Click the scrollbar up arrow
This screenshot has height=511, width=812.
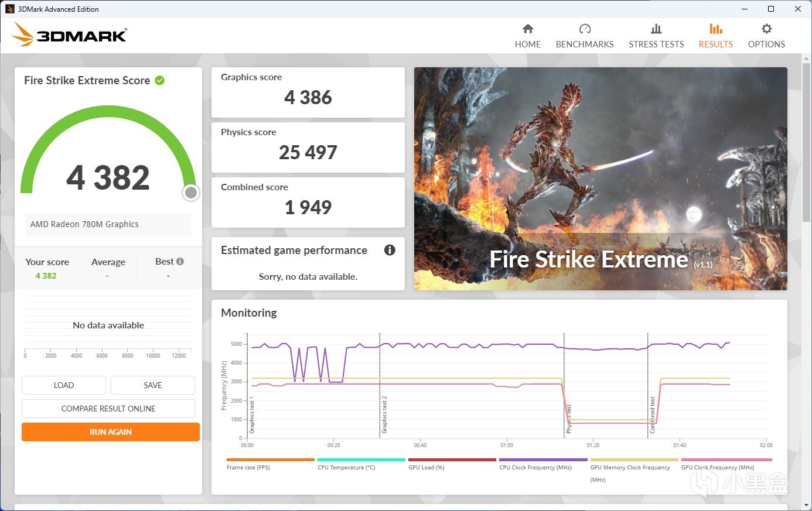(x=806, y=59)
